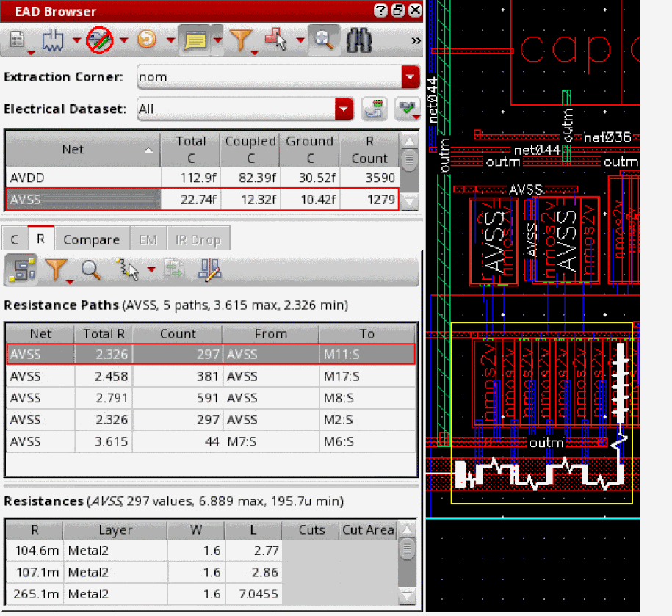This screenshot has width=672, height=616.
Task: Switch to the C tab
Action: (x=15, y=239)
